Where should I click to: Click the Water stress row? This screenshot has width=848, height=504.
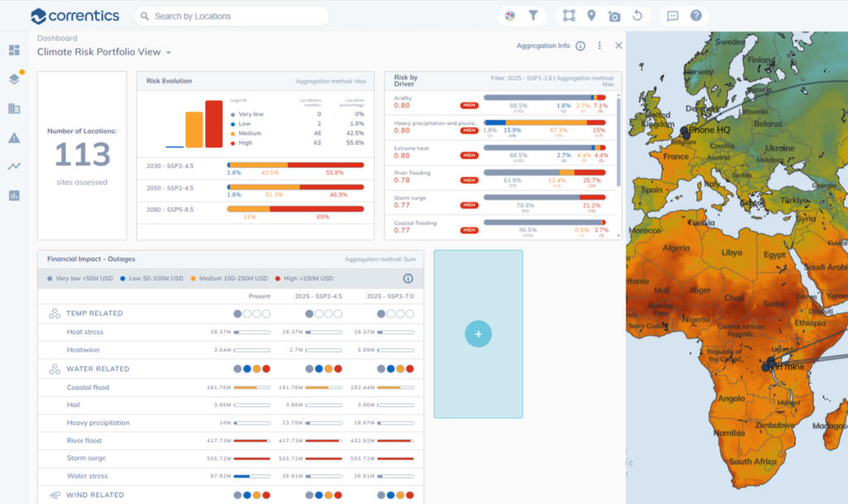(x=230, y=476)
